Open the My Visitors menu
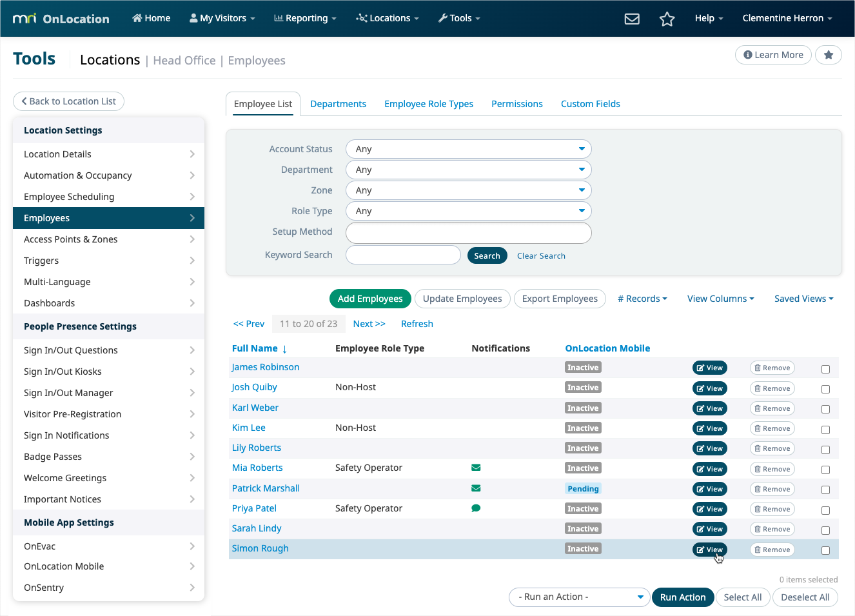 (222, 18)
